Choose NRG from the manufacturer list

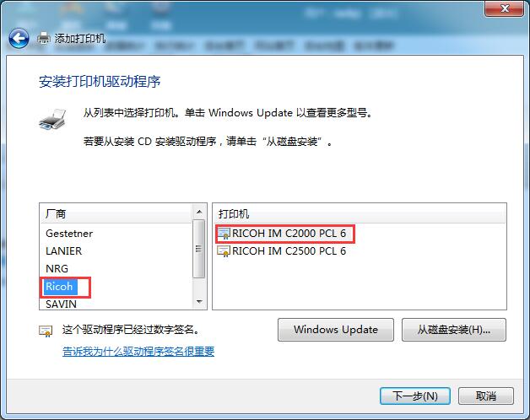coord(57,269)
